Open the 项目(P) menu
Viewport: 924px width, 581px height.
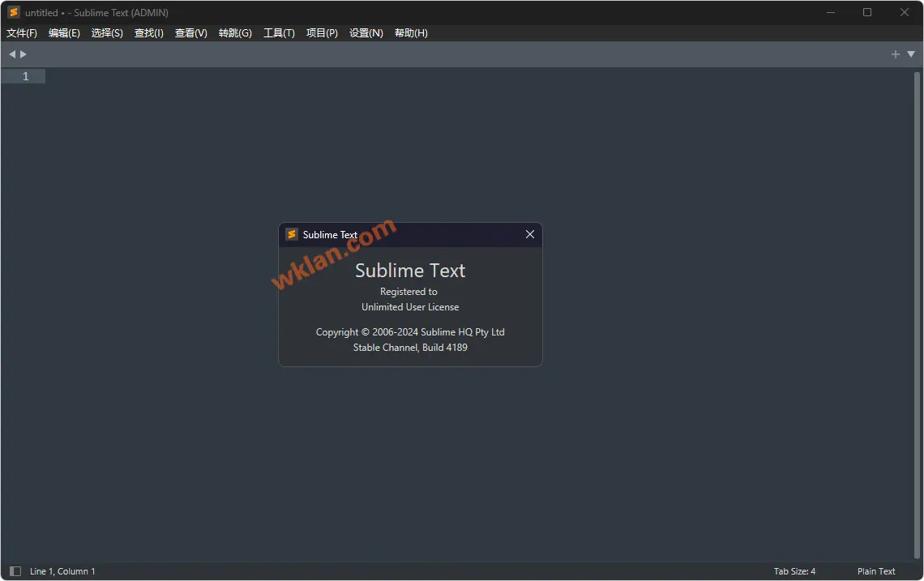point(322,33)
